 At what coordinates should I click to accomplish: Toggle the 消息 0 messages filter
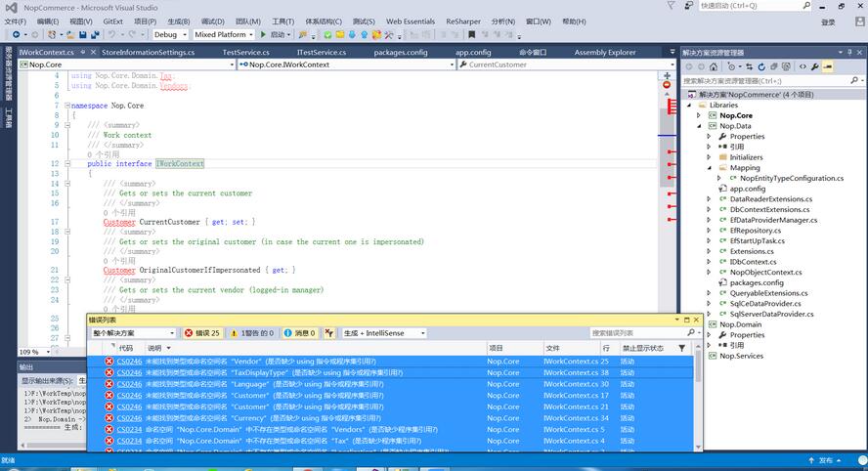[300, 333]
